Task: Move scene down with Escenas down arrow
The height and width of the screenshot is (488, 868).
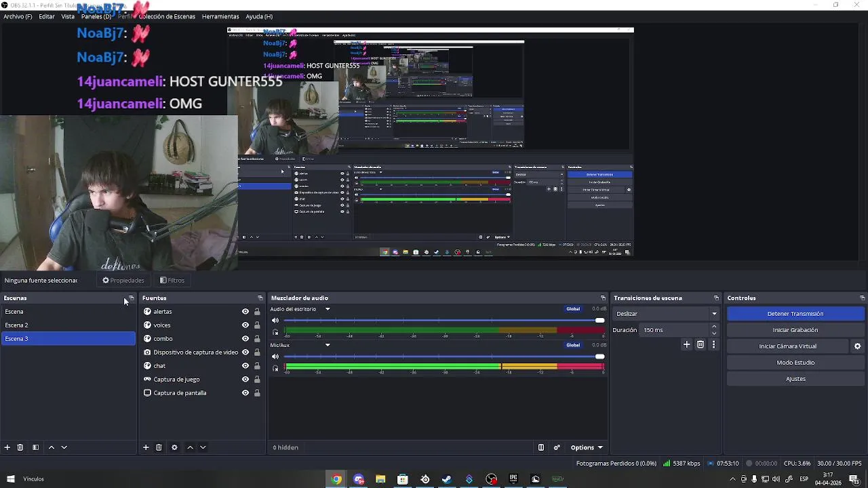Action: click(64, 447)
